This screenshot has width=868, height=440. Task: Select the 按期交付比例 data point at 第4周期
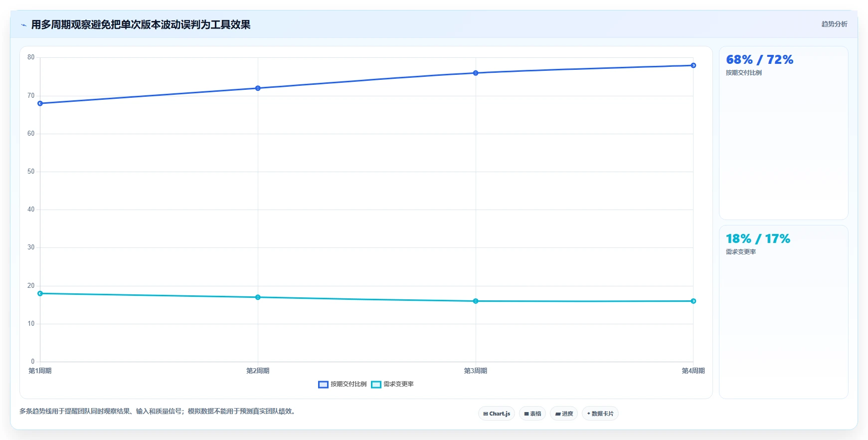(693, 65)
